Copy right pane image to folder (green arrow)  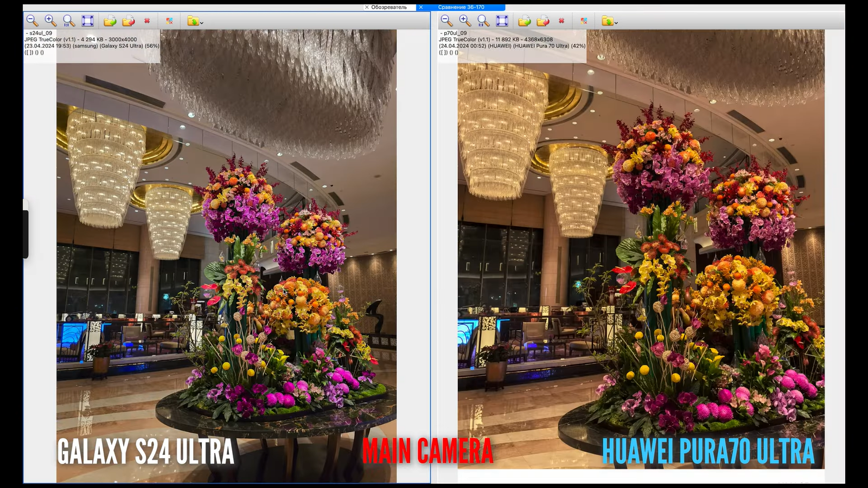(525, 21)
